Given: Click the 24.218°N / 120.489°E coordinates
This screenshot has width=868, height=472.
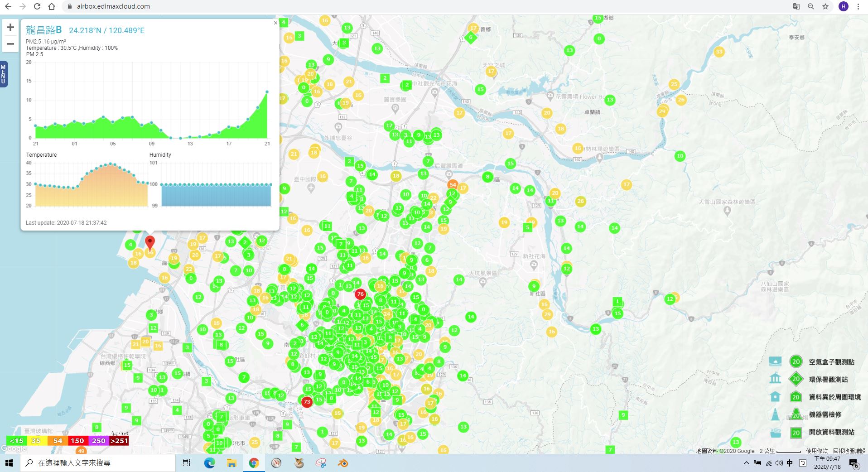Looking at the screenshot, I should 107,30.
